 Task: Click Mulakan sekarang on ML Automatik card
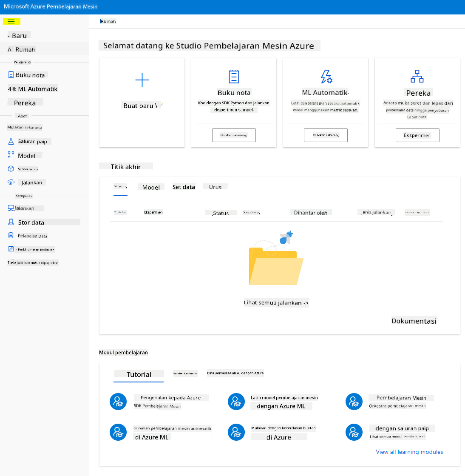[x=326, y=135]
